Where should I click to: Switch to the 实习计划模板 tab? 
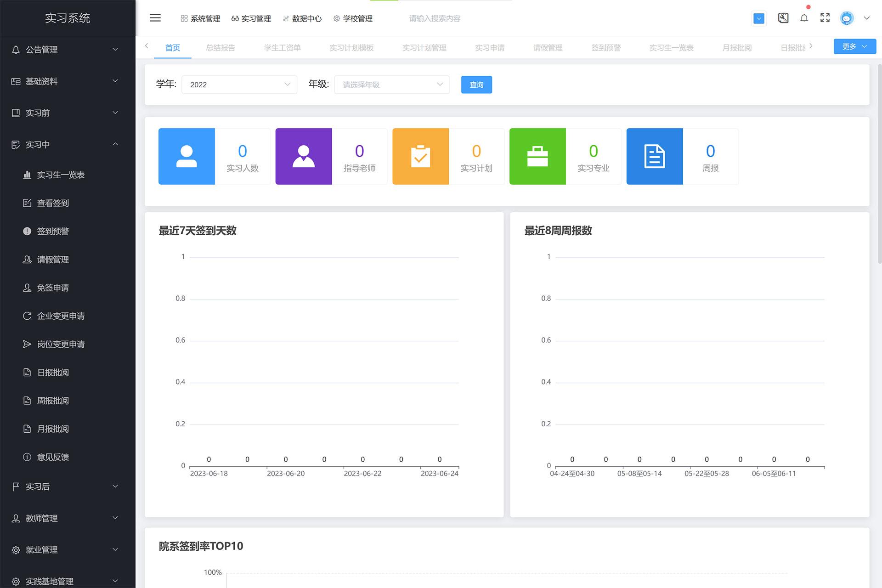(351, 48)
